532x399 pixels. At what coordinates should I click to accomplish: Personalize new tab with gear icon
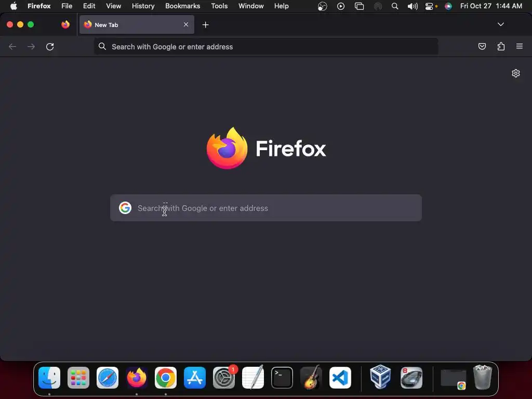pyautogui.click(x=516, y=73)
